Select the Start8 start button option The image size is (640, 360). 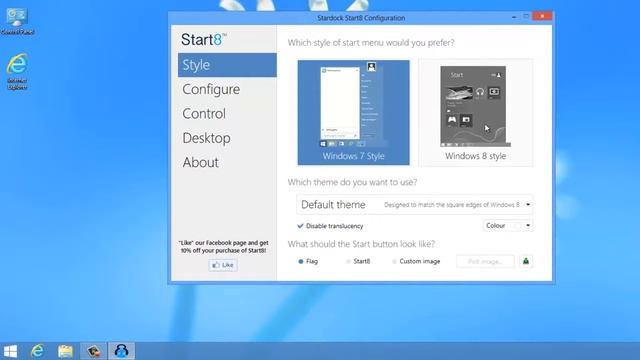pyautogui.click(x=358, y=261)
